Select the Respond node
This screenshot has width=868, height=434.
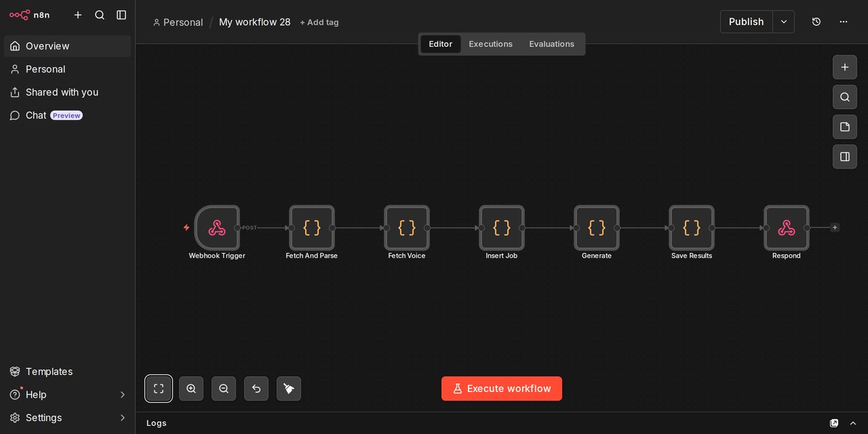click(787, 228)
